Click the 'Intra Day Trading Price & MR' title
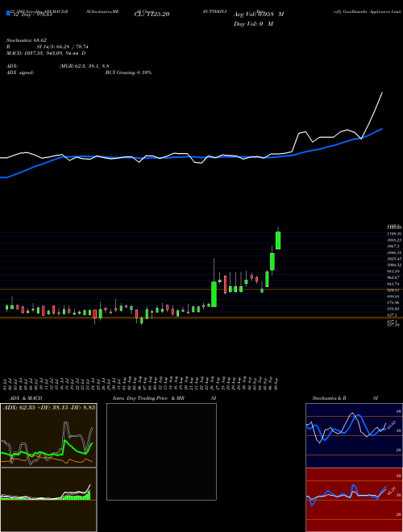This screenshot has width=403, height=532. (148, 398)
